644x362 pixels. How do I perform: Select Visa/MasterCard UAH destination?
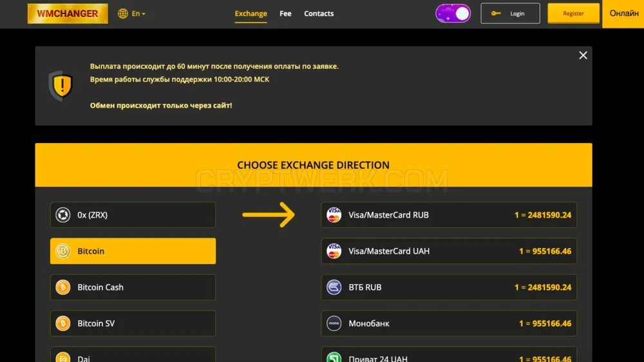449,251
